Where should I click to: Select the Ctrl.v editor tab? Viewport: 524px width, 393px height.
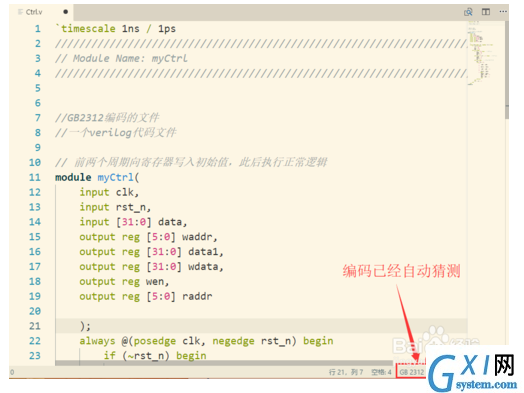click(41, 12)
